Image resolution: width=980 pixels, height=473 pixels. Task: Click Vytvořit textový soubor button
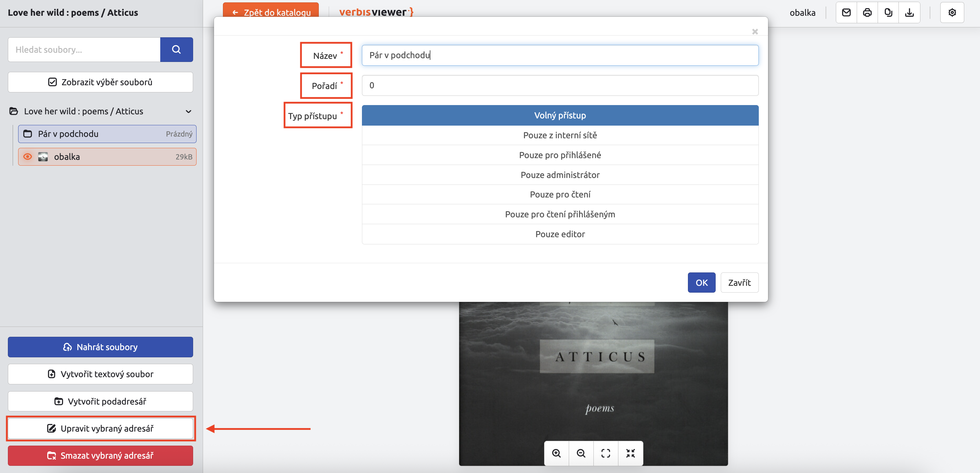(x=100, y=374)
